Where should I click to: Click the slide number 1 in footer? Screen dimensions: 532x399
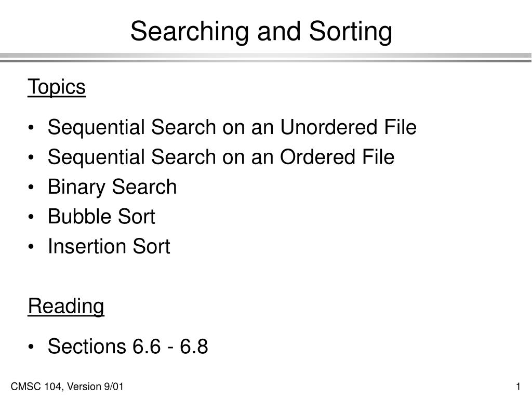pos(518,387)
